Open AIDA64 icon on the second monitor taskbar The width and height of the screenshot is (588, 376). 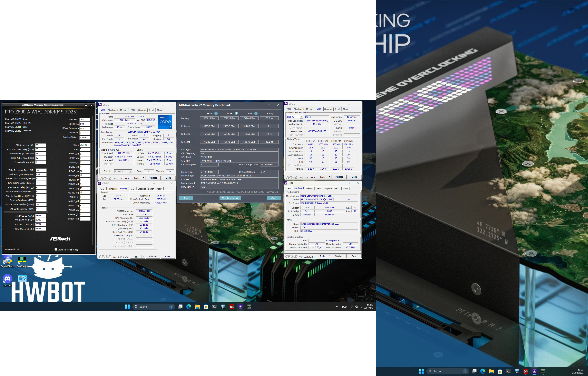tap(526, 371)
